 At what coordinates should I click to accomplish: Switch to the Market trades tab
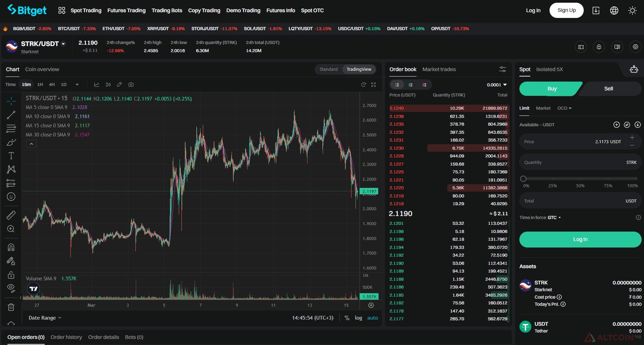439,69
